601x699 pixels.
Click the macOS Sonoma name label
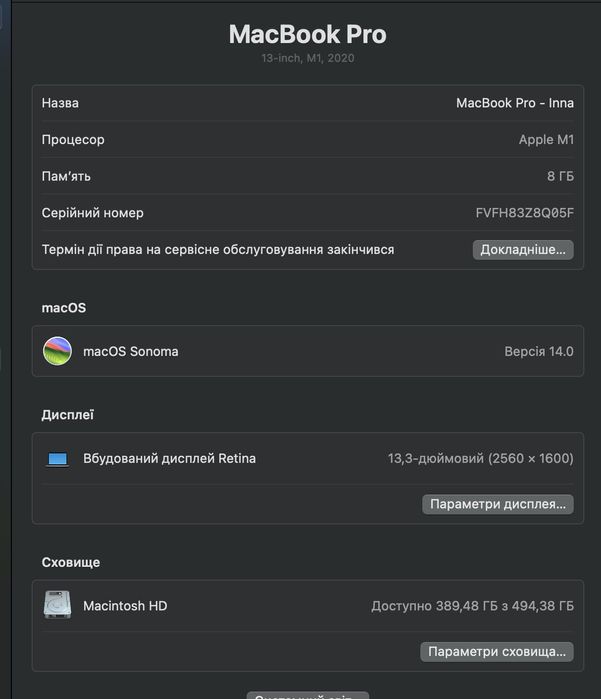pos(131,351)
